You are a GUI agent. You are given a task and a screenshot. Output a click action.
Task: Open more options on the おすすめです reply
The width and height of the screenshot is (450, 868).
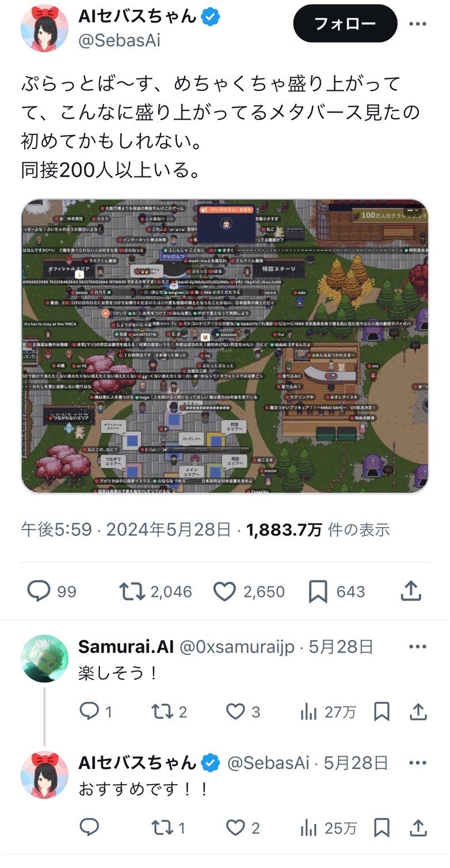click(418, 763)
